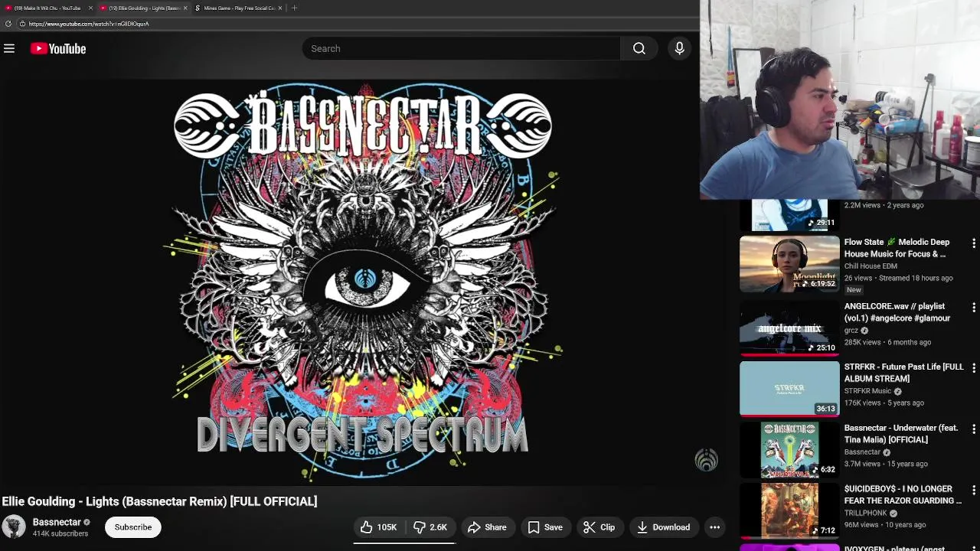
Task: Go to YouTube home via logo
Action: (58, 48)
